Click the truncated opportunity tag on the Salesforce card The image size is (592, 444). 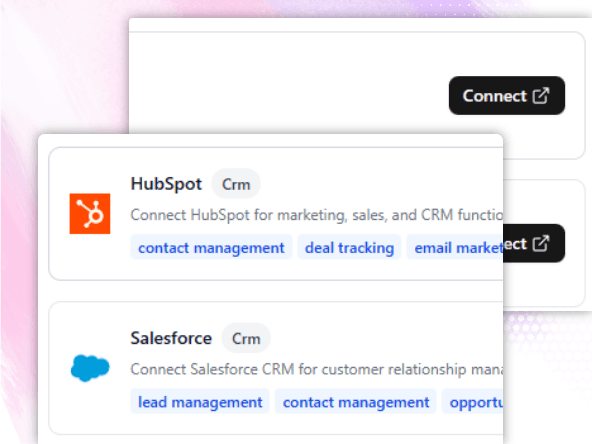click(x=473, y=402)
